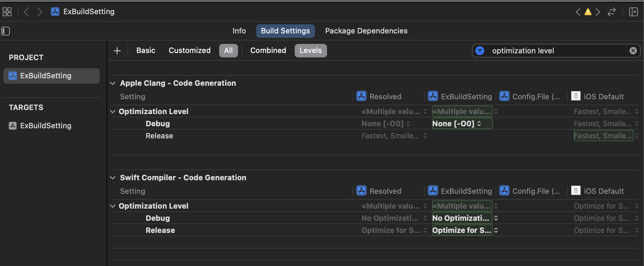
Task: Switch to Basic settings filter
Action: click(x=146, y=51)
